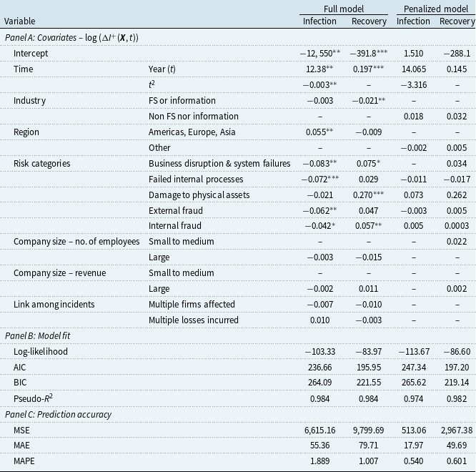Image resolution: width=476 pixels, height=472 pixels.
Task: Click the "Damage to physical assets" label
Action: click(197, 195)
